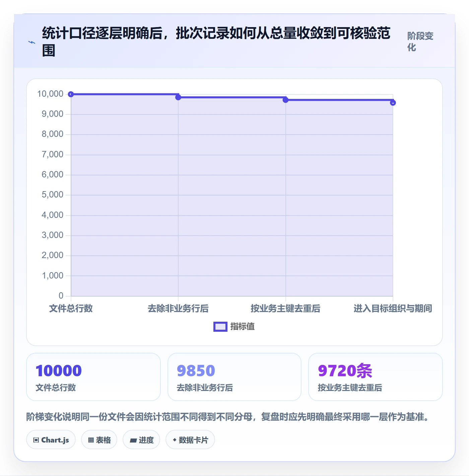Click the 进入目标组织与期间 data point on the chart

[393, 103]
